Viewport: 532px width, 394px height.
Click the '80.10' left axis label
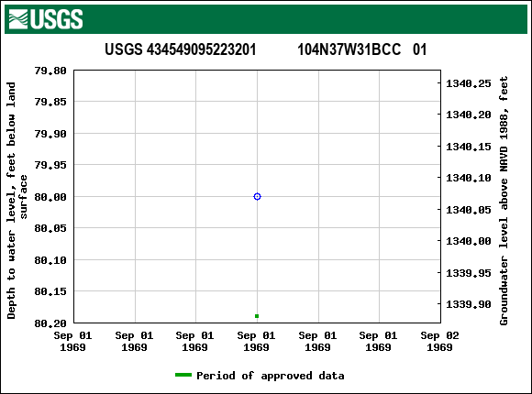[50, 260]
